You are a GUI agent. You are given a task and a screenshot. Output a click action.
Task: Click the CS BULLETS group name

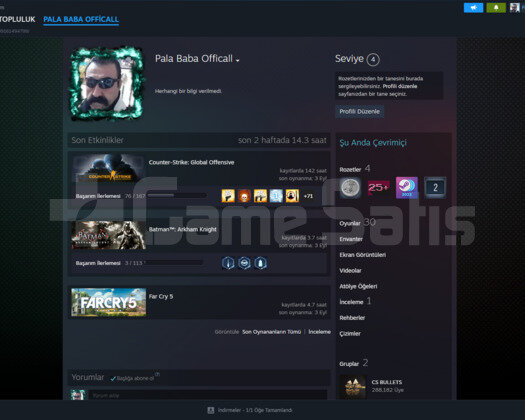(387, 382)
